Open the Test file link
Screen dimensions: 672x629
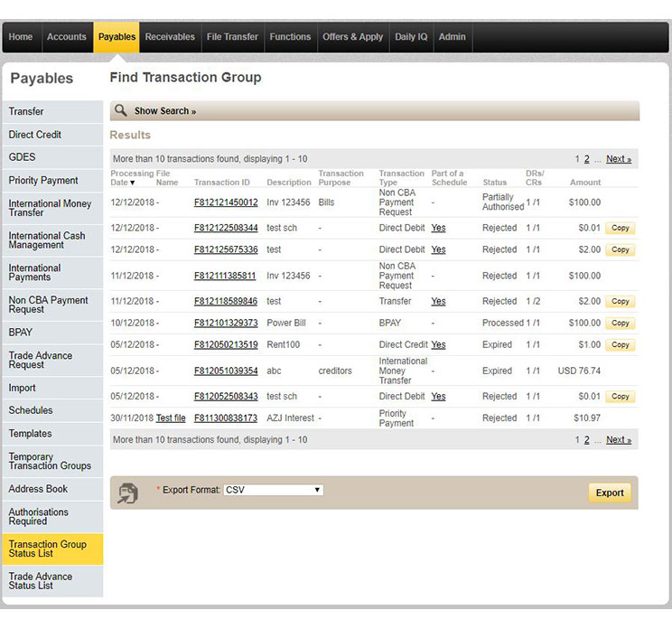pos(171,418)
